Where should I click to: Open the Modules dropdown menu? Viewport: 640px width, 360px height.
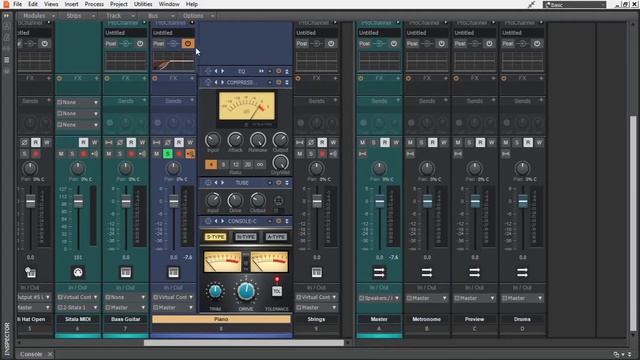(x=38, y=16)
